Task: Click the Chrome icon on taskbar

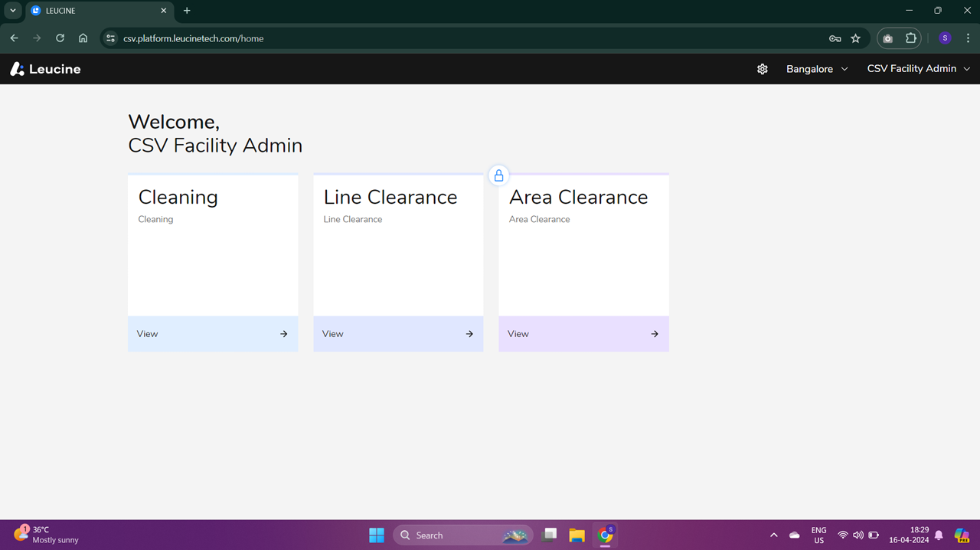Action: pyautogui.click(x=605, y=535)
